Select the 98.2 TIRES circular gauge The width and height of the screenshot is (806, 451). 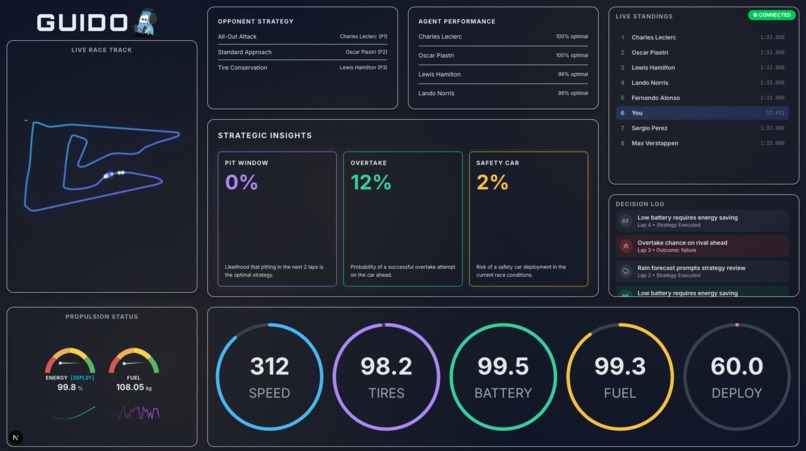[x=387, y=377]
